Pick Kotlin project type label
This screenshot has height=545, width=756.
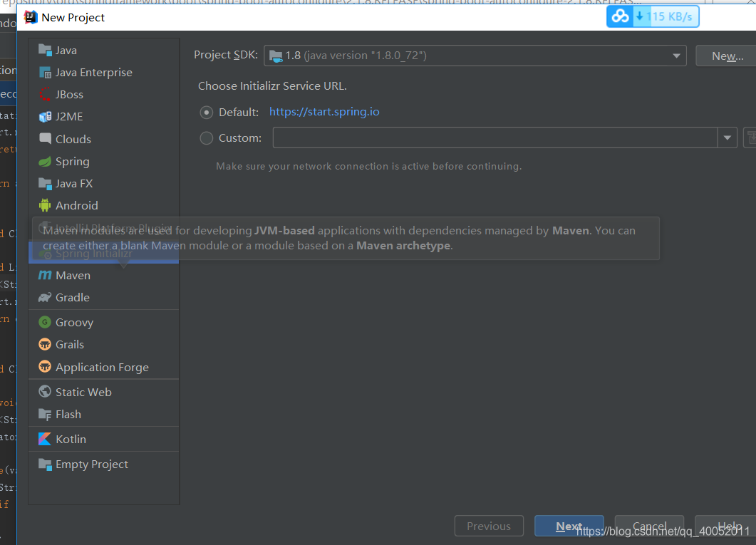[71, 439]
